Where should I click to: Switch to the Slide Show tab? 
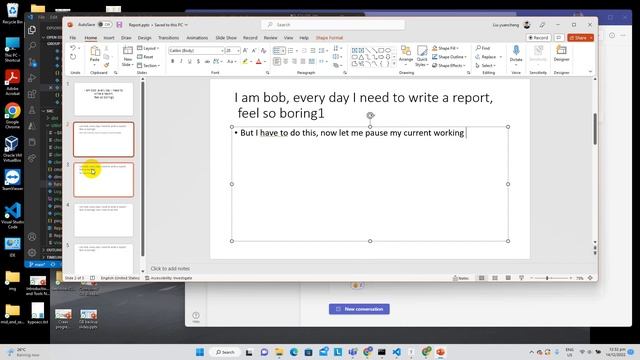click(x=226, y=38)
